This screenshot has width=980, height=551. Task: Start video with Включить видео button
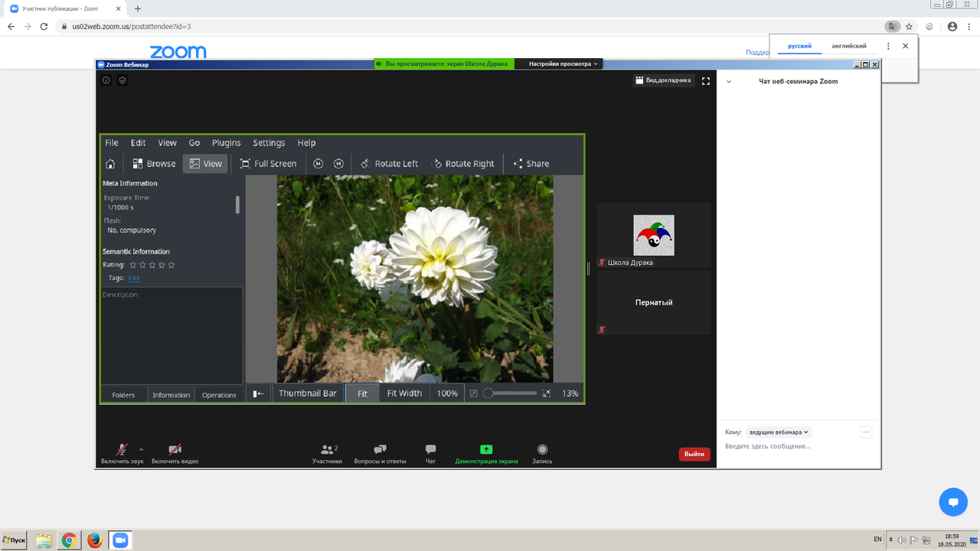tap(175, 454)
